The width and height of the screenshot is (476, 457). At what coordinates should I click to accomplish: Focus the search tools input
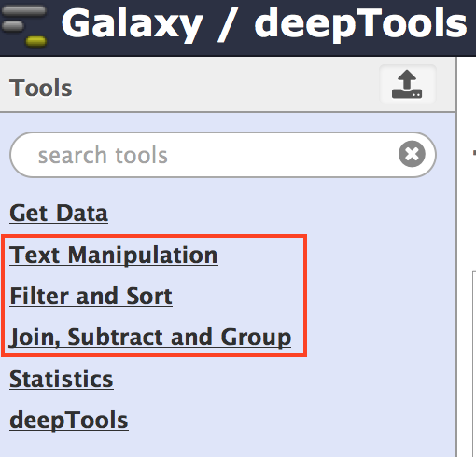pos(223,155)
